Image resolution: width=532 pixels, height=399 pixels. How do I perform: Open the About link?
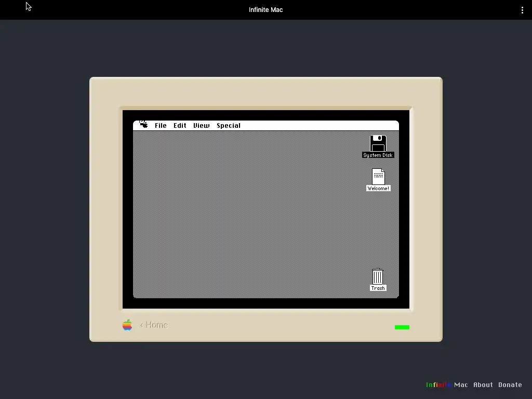(x=483, y=385)
